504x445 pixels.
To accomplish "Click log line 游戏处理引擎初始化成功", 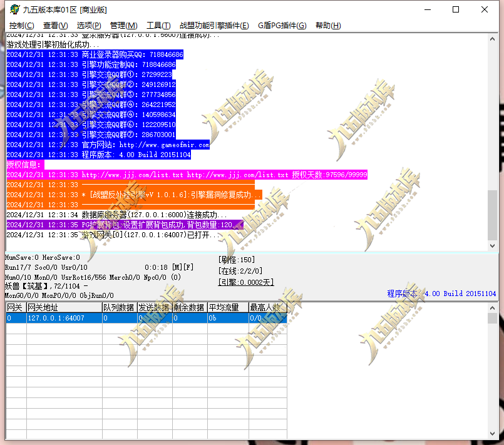I will (53, 44).
